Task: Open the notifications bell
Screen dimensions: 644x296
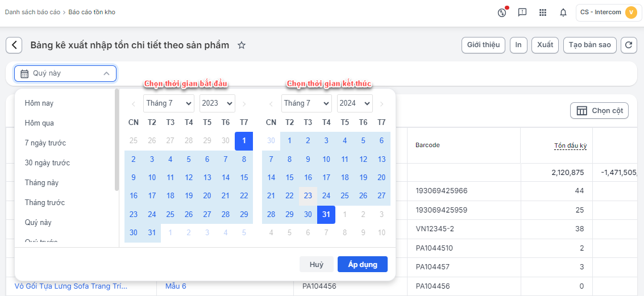Action: (563, 12)
